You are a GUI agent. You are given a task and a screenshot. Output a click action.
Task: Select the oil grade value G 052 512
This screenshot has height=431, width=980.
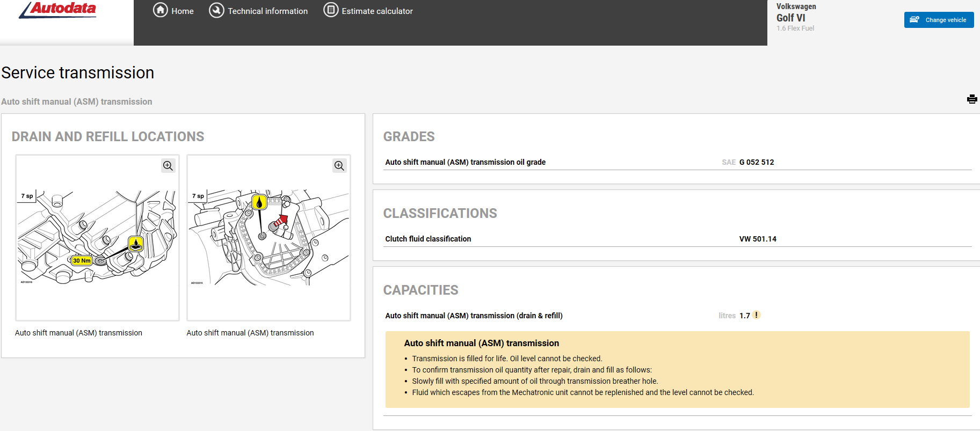click(x=757, y=162)
